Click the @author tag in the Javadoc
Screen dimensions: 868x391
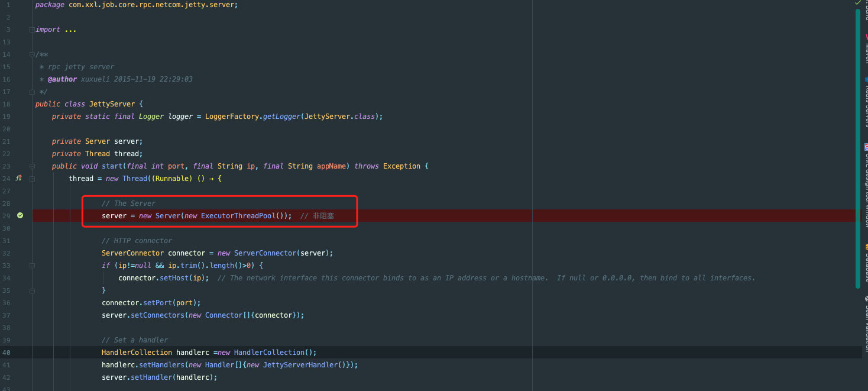[62, 79]
